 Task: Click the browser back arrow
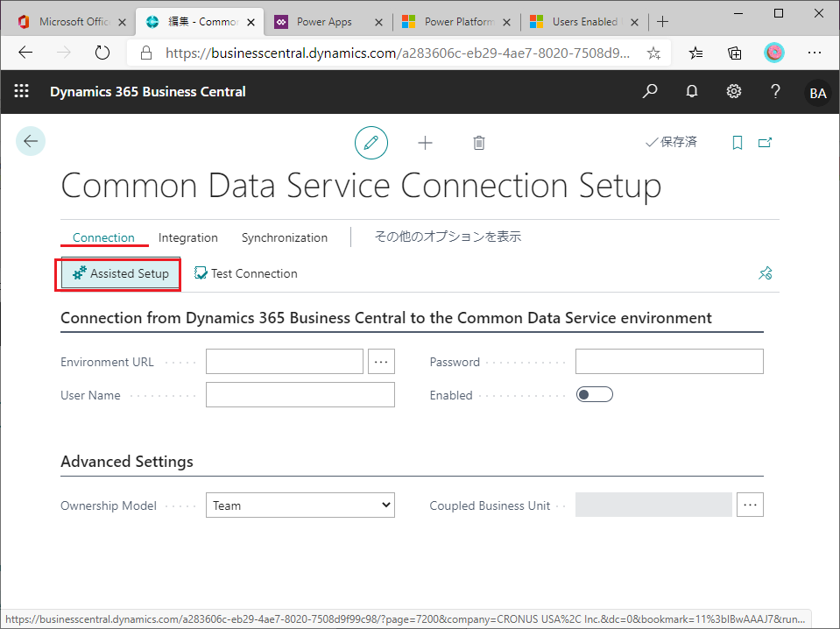click(x=25, y=53)
